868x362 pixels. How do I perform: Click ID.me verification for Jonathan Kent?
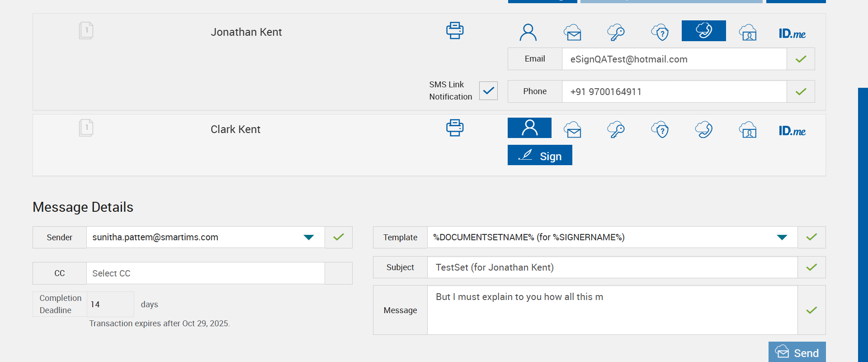click(792, 33)
